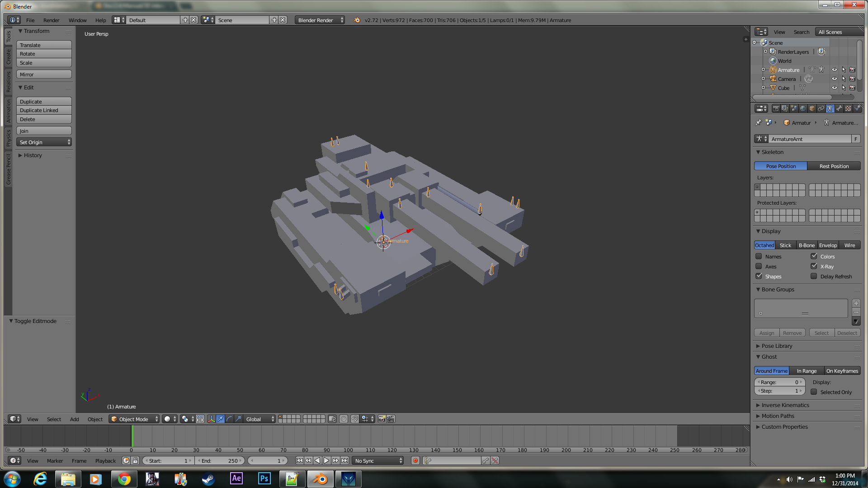This screenshot has height=488, width=868.
Task: Switch to the Physics tab in tool shelf
Action: pyautogui.click(x=8, y=138)
